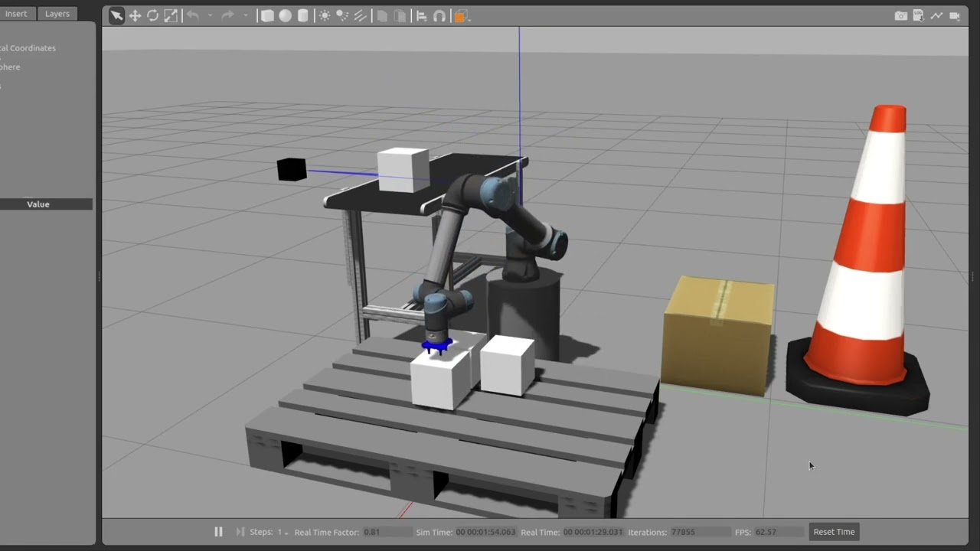Click the Reset Time button
The width and height of the screenshot is (980, 551).
pyautogui.click(x=834, y=532)
